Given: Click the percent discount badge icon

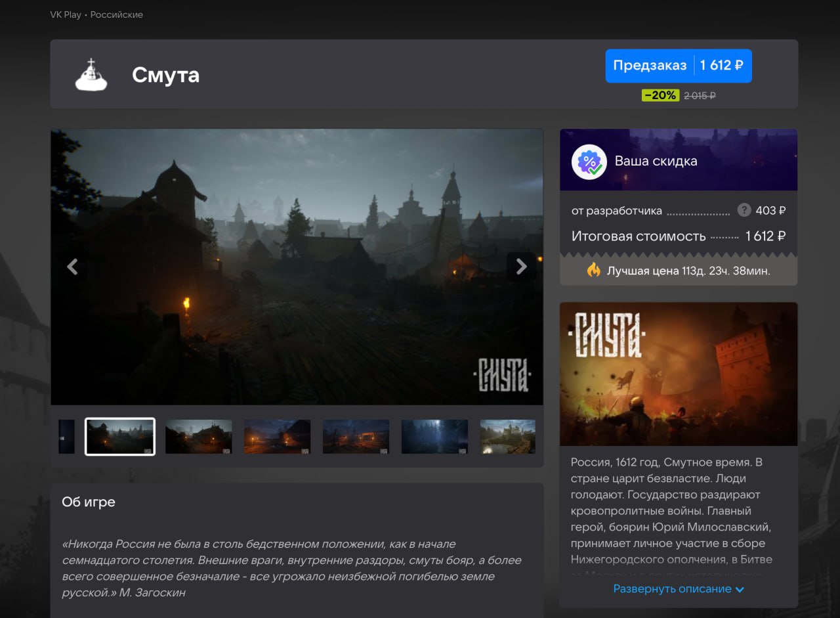Looking at the screenshot, I should tap(589, 162).
